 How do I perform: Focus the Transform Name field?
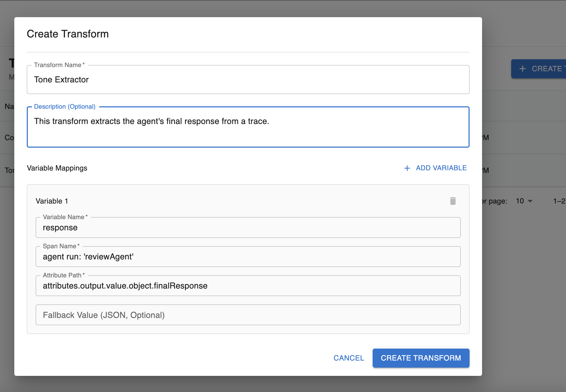pos(248,80)
